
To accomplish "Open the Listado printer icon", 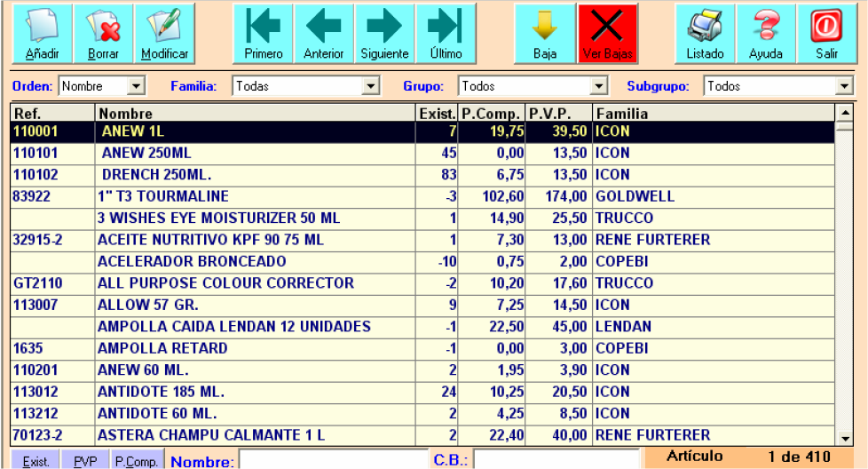I will tap(705, 33).
